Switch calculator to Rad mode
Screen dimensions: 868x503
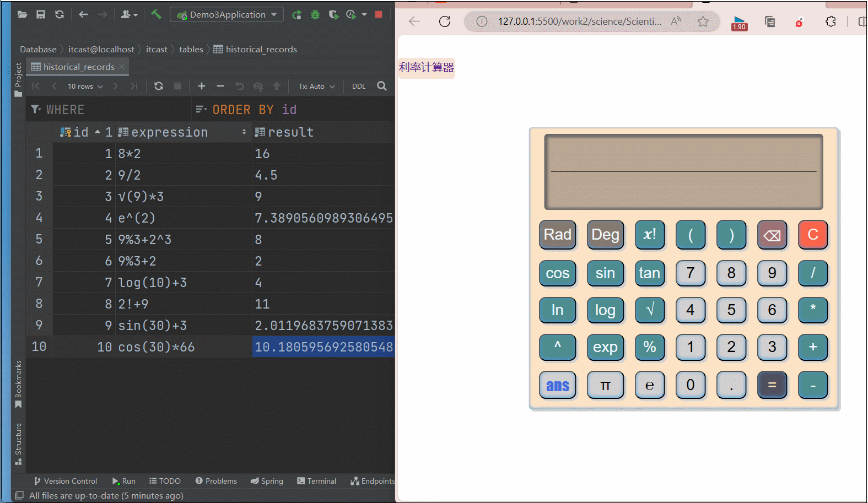click(557, 235)
